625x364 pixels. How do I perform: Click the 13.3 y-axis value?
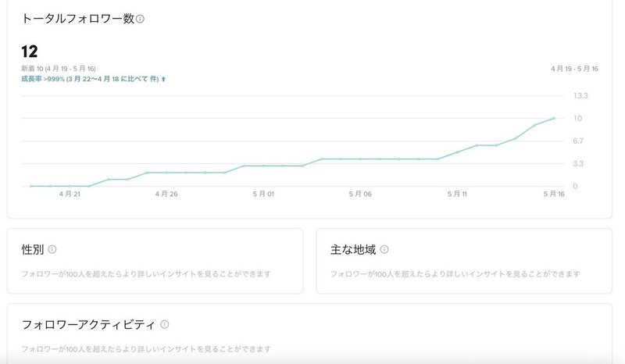click(580, 95)
